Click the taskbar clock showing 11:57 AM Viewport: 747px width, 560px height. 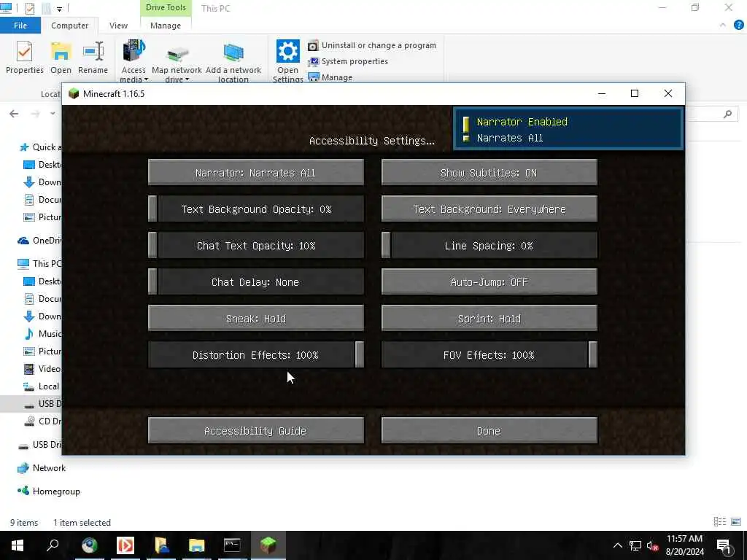(684, 545)
